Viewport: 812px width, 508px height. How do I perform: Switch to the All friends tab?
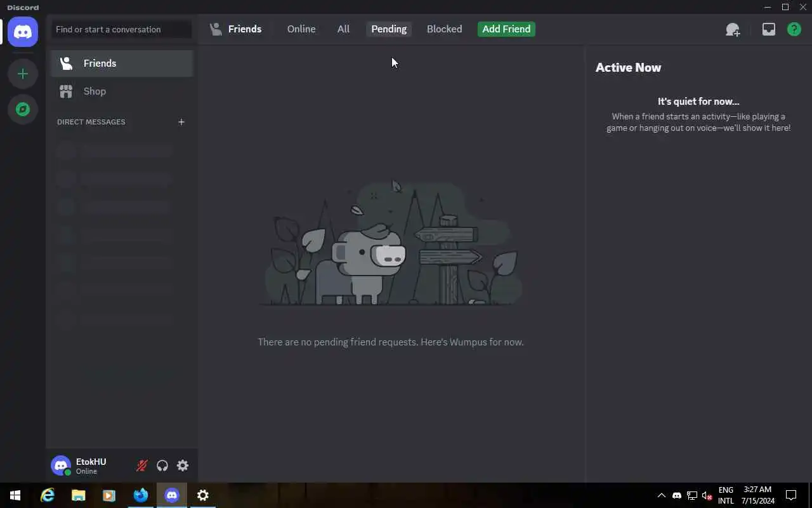(343, 29)
